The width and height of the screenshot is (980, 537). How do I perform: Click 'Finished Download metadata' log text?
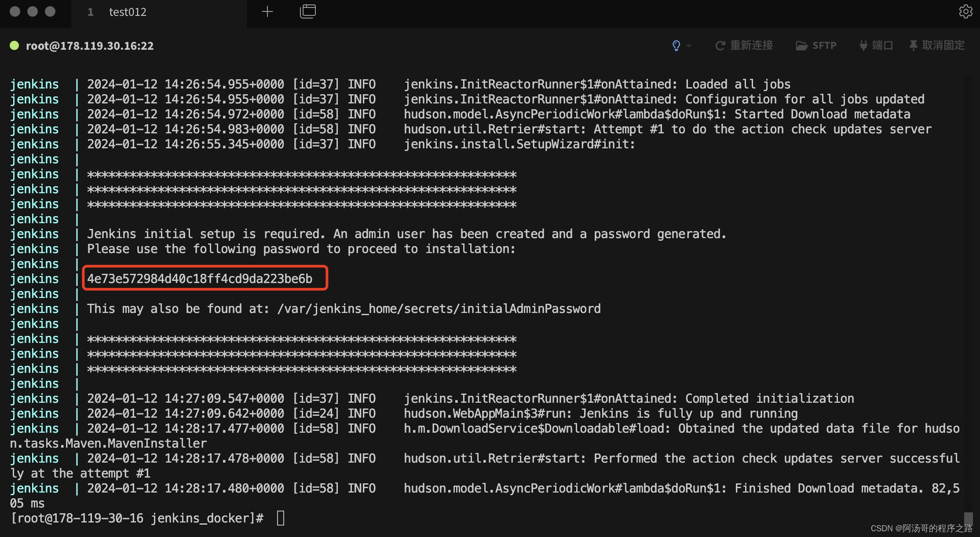pos(826,489)
